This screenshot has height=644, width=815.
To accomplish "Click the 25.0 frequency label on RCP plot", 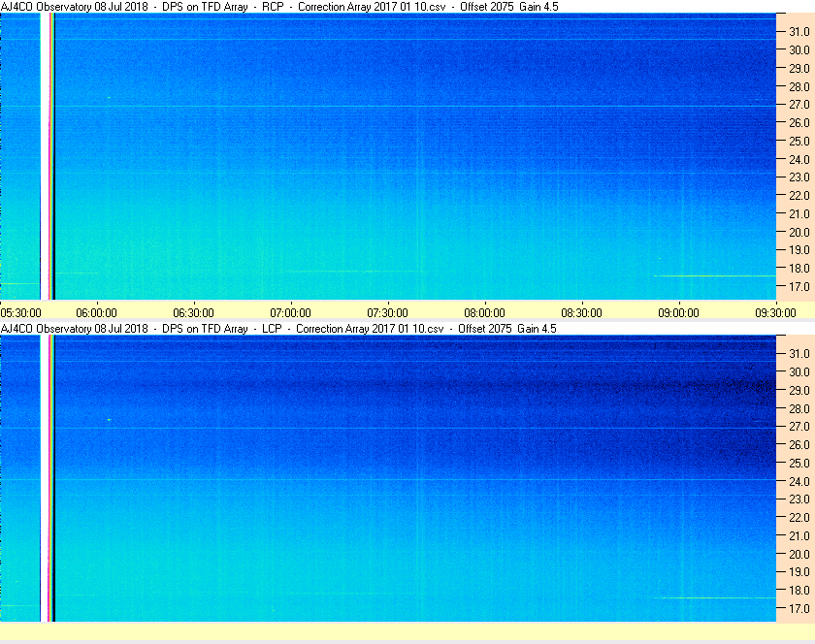I will click(x=799, y=141).
